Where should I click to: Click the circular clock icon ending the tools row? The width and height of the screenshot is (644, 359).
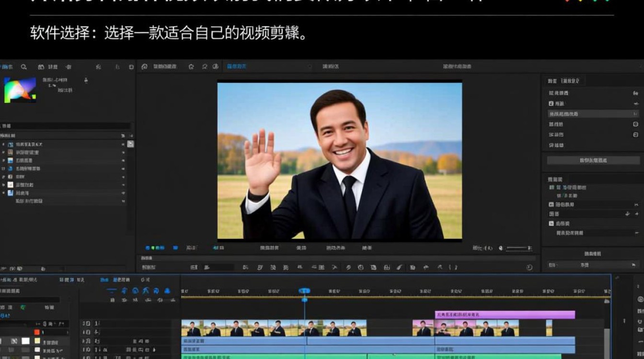(529, 268)
